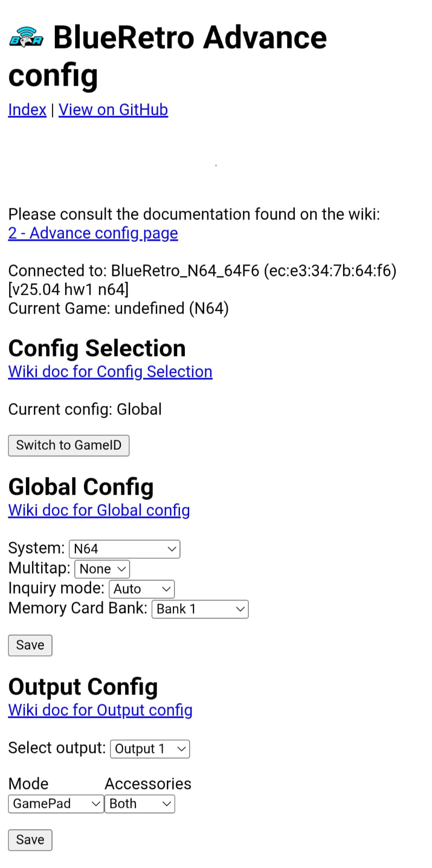Open the Index link

27,110
